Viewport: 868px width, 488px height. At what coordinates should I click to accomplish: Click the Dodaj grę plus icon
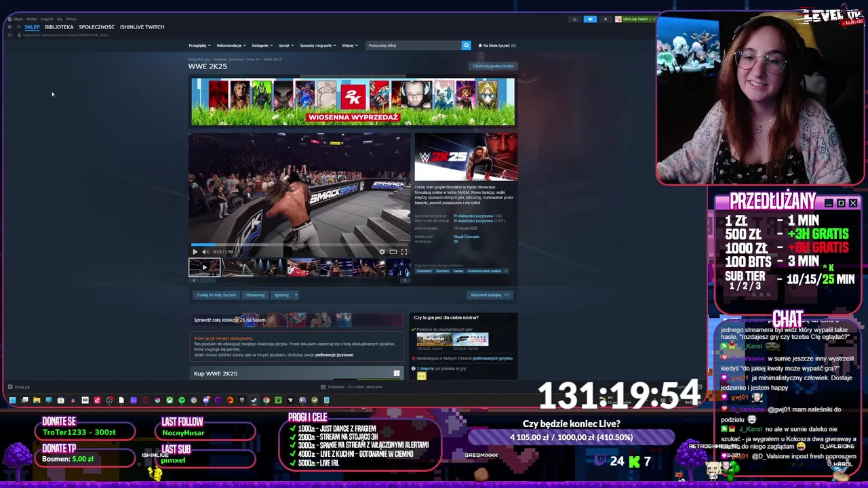[x=10, y=387]
